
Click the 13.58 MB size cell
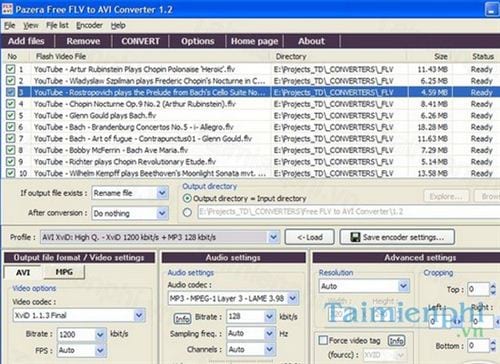[432, 173]
